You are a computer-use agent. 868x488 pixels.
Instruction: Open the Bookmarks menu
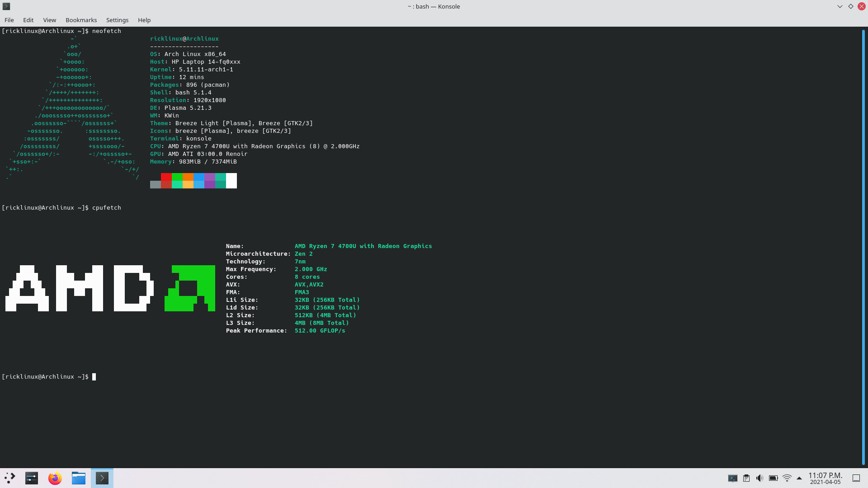click(x=81, y=20)
